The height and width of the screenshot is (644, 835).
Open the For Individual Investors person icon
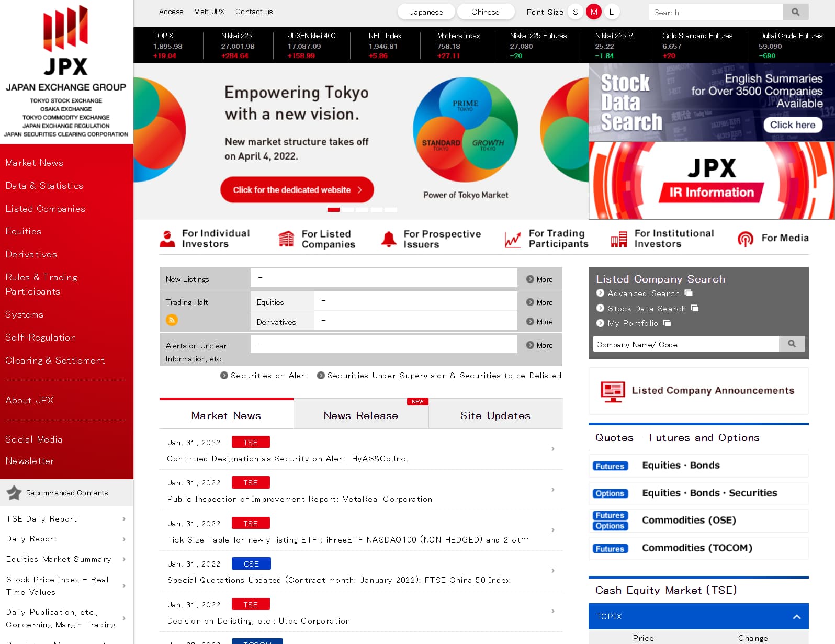click(x=167, y=239)
